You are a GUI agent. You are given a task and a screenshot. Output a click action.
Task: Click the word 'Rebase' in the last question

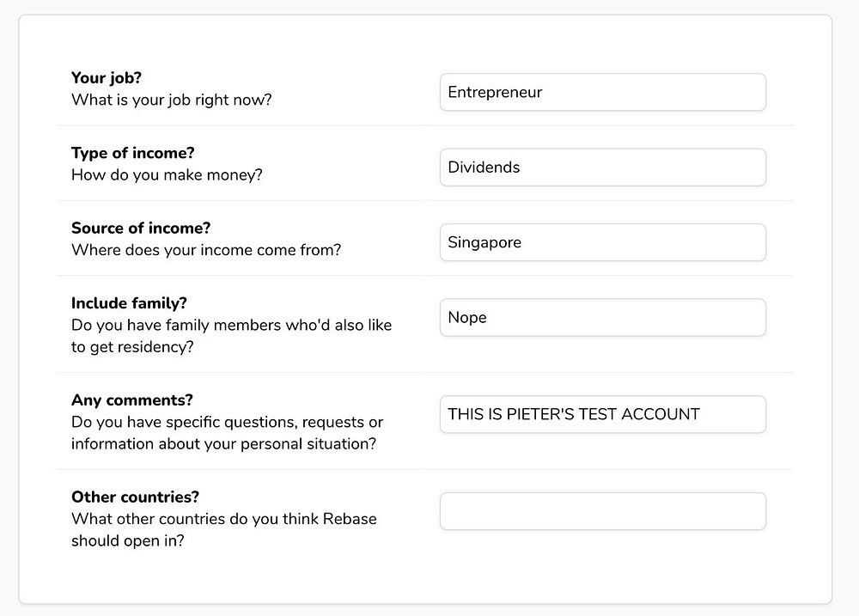coord(350,519)
